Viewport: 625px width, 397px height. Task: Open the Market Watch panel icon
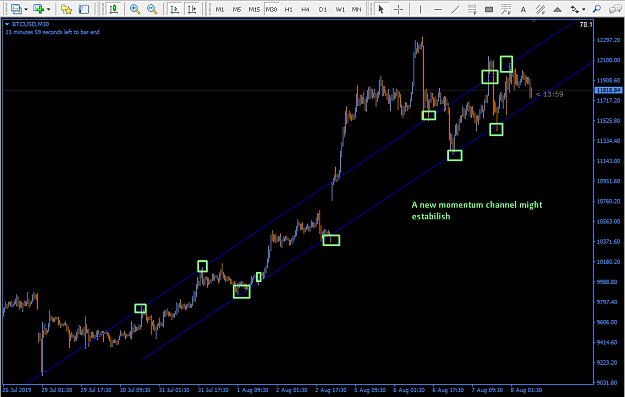pos(84,9)
